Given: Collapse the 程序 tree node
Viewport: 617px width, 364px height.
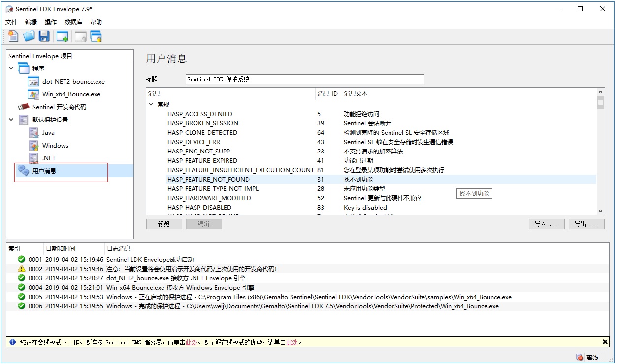Looking at the screenshot, I should pyautogui.click(x=11, y=68).
